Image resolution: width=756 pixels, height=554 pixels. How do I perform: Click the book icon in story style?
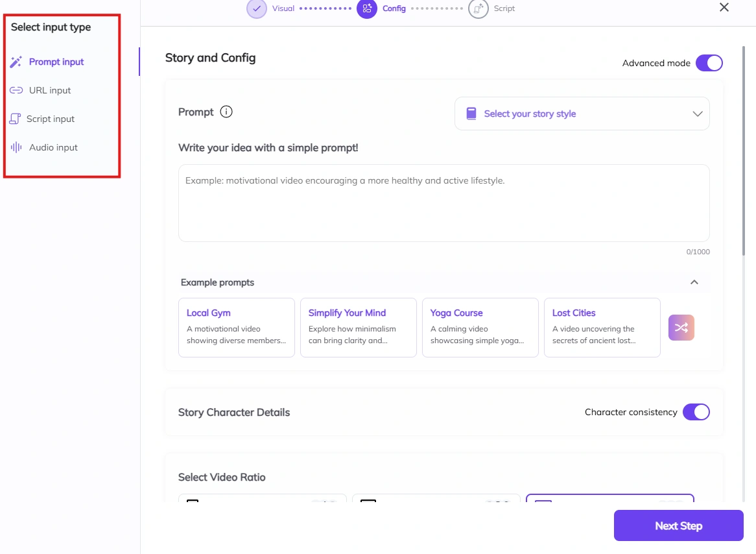point(471,114)
